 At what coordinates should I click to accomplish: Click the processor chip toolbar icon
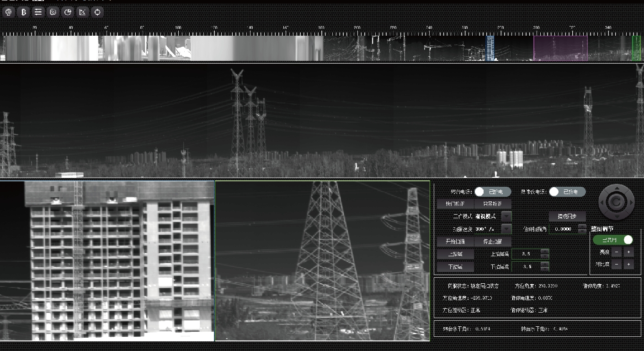coord(53,12)
